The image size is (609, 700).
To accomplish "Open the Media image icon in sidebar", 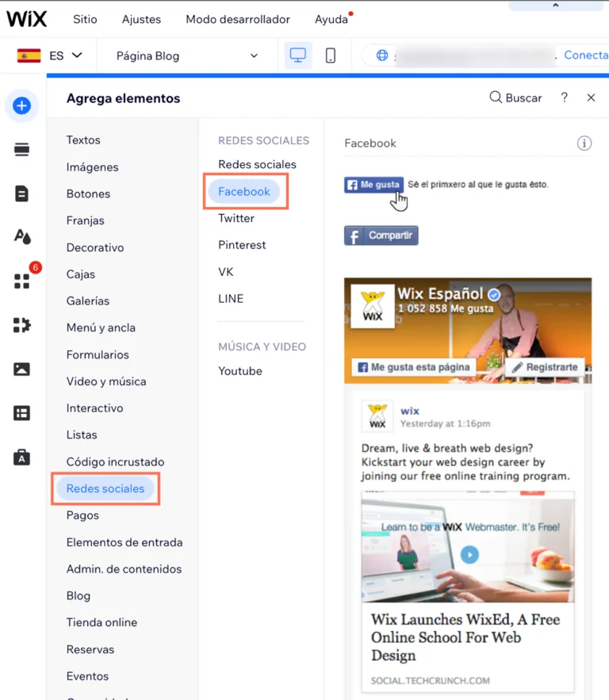I will [x=21, y=369].
